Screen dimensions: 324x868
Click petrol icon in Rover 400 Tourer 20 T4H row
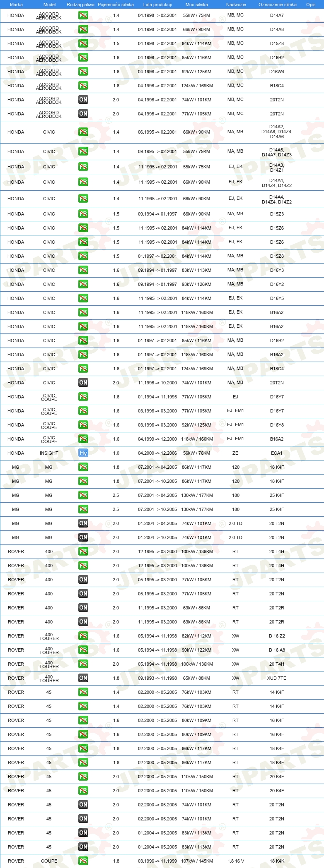[x=83, y=664]
